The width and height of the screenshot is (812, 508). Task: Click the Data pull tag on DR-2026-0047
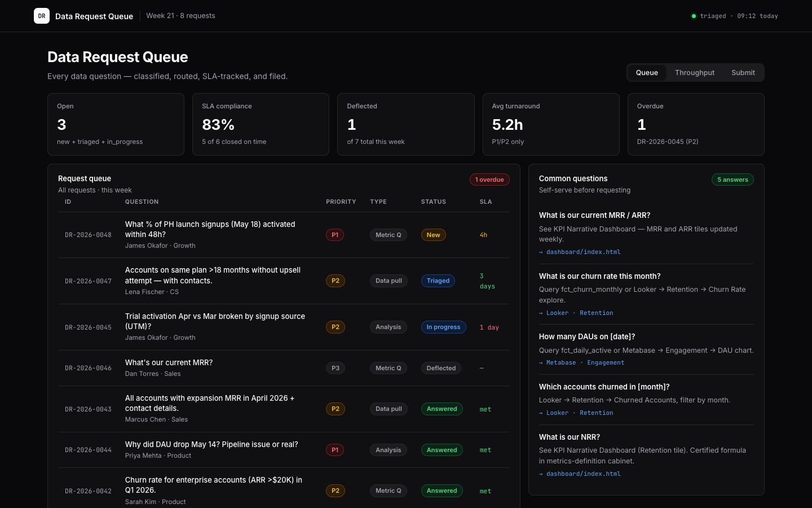tap(389, 281)
